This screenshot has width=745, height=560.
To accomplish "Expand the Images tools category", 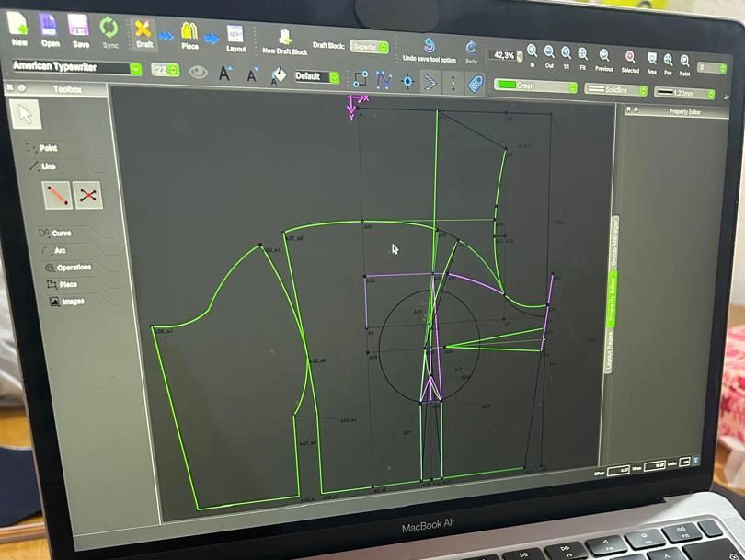I will coord(67,301).
